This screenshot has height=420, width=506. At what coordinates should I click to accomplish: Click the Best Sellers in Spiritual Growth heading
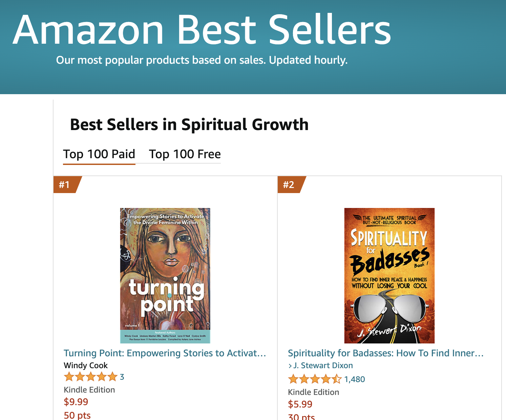point(189,125)
